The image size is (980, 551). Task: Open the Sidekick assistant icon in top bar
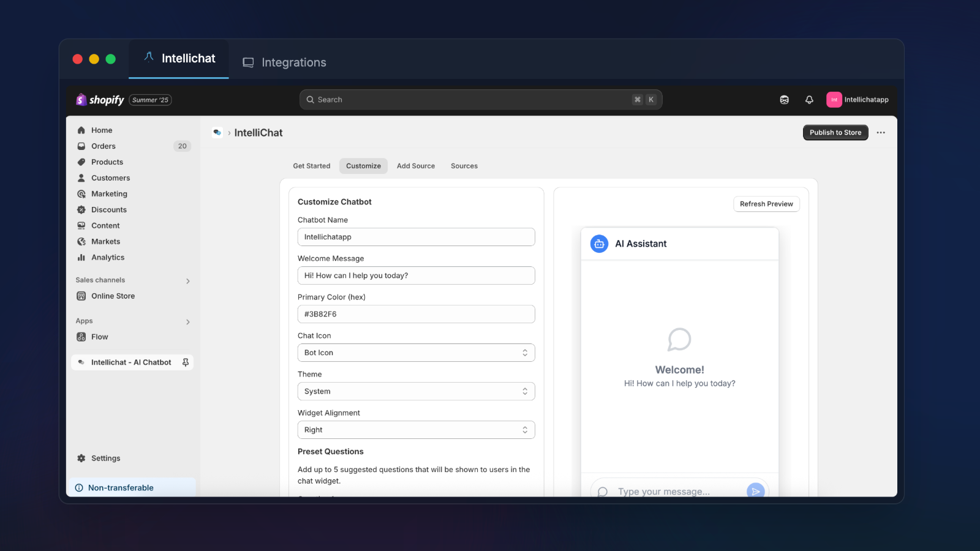click(x=784, y=100)
